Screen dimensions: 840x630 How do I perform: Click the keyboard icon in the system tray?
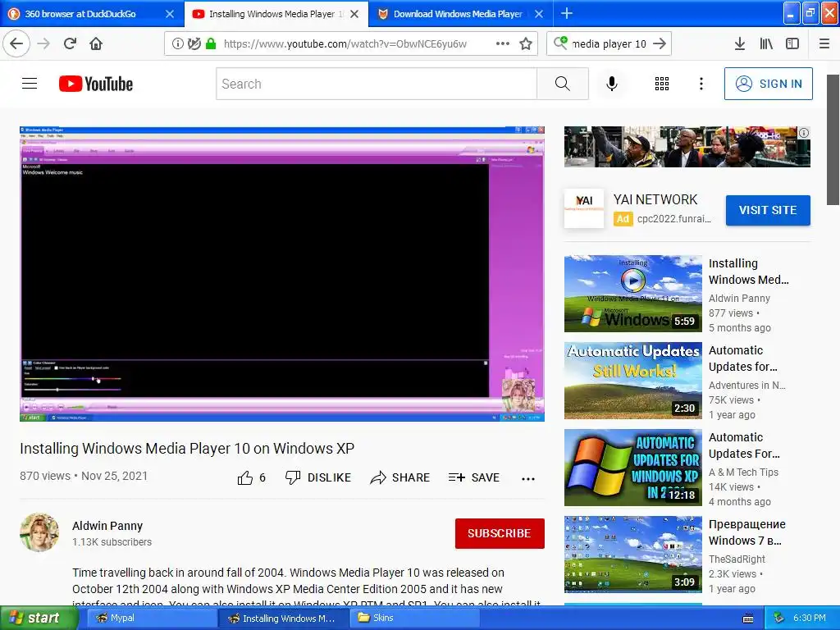click(748, 619)
